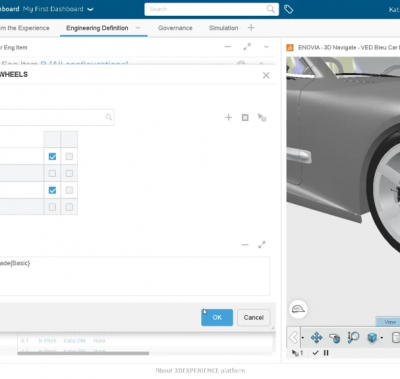400x379 pixels.
Task: Click the cylinder icon at the toolbar edge
Action: (396, 338)
